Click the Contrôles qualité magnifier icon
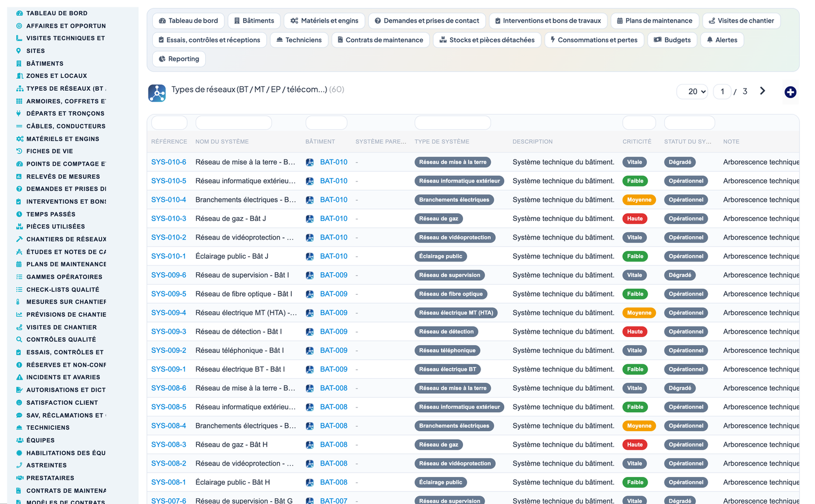 (x=19, y=339)
